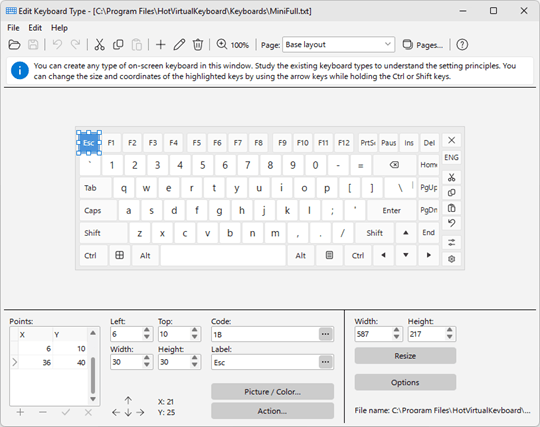Viewport: 540px width, 427px height.
Task: Click the Points list scrollbar
Action: (x=93, y=375)
